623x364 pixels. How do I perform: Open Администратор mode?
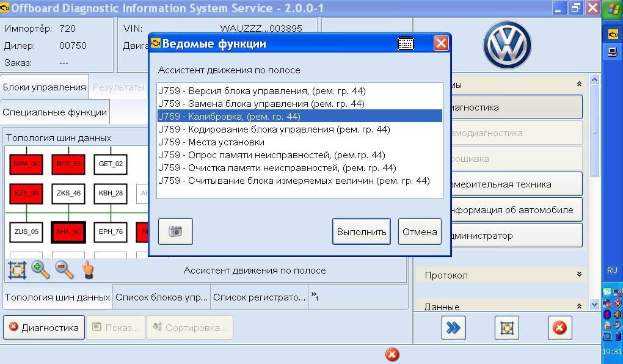pyautogui.click(x=517, y=235)
